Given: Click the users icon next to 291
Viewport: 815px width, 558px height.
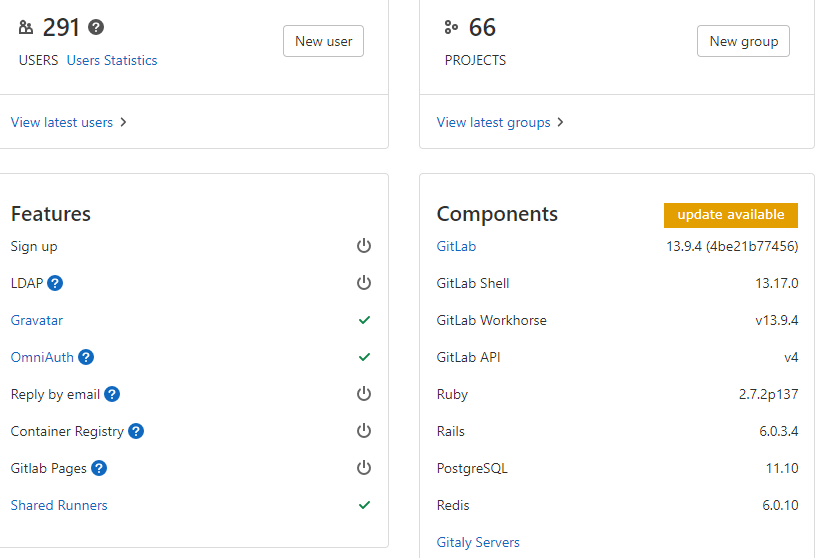Looking at the screenshot, I should (26, 27).
